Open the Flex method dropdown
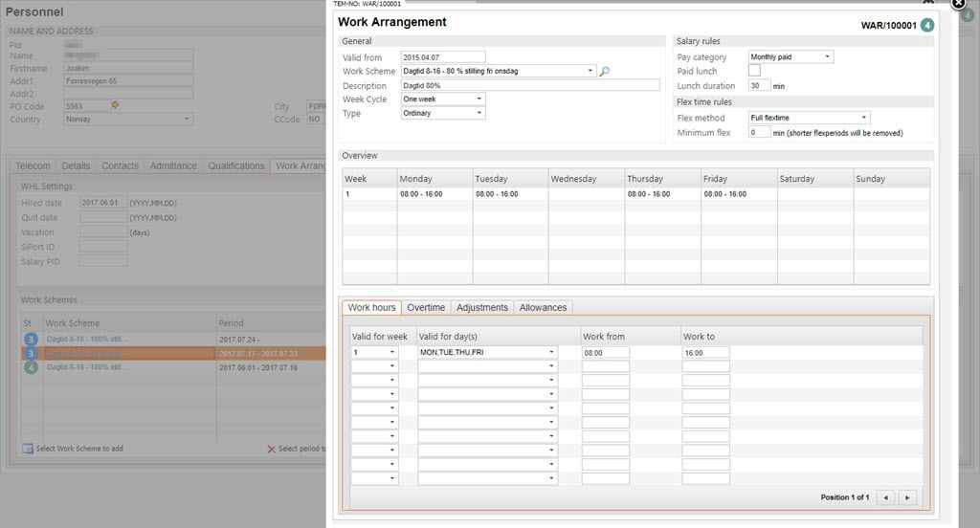 pyautogui.click(x=864, y=118)
